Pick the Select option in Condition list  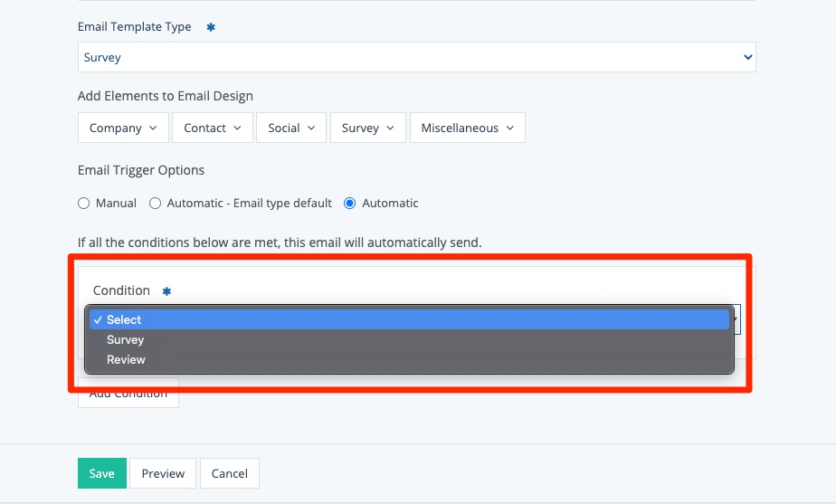pyautogui.click(x=124, y=319)
